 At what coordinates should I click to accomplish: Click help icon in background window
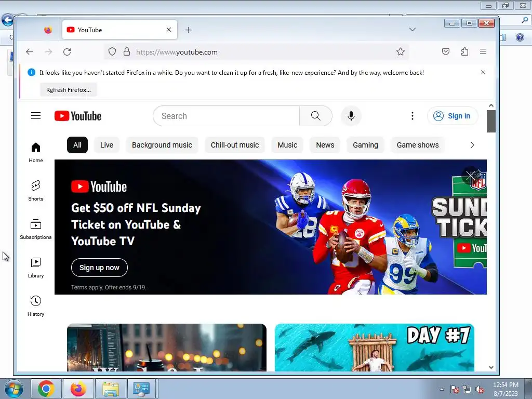pos(520,37)
